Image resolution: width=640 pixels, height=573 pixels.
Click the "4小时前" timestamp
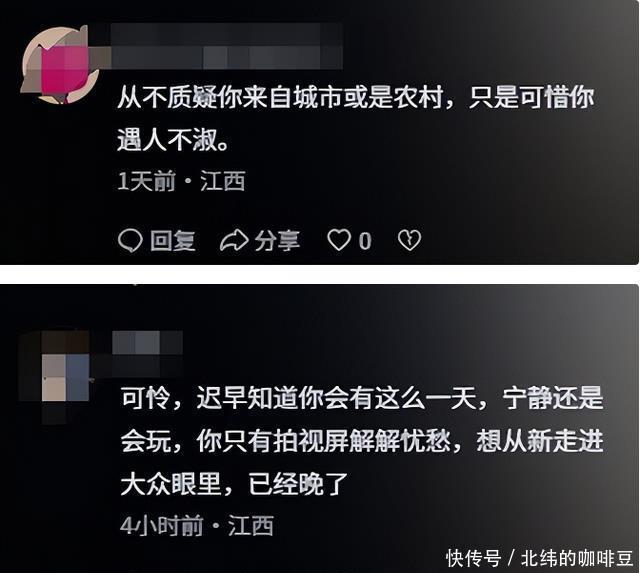pos(162,526)
